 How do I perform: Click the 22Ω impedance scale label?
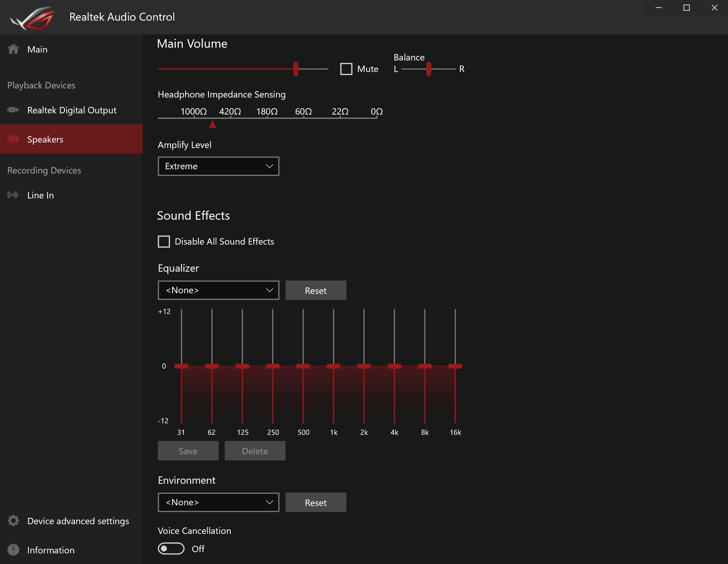340,111
